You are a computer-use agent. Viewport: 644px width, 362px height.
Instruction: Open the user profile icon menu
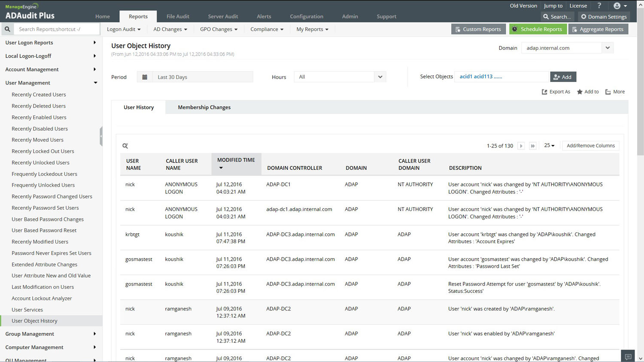coord(620,6)
